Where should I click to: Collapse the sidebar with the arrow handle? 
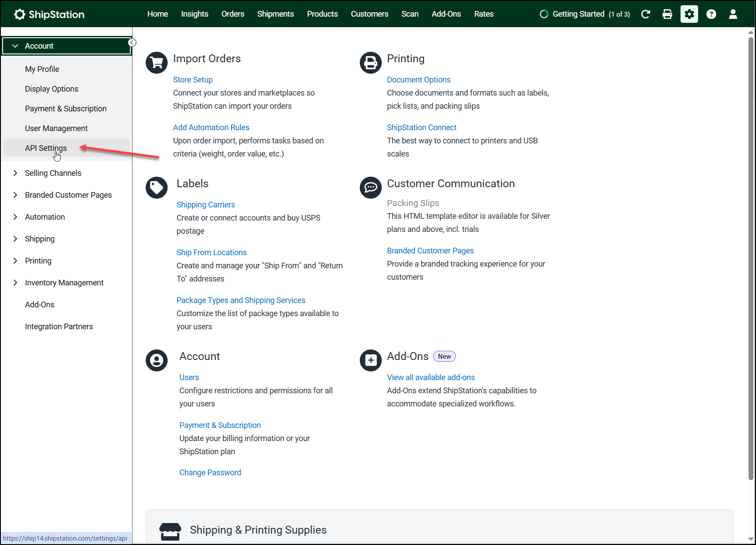click(132, 43)
